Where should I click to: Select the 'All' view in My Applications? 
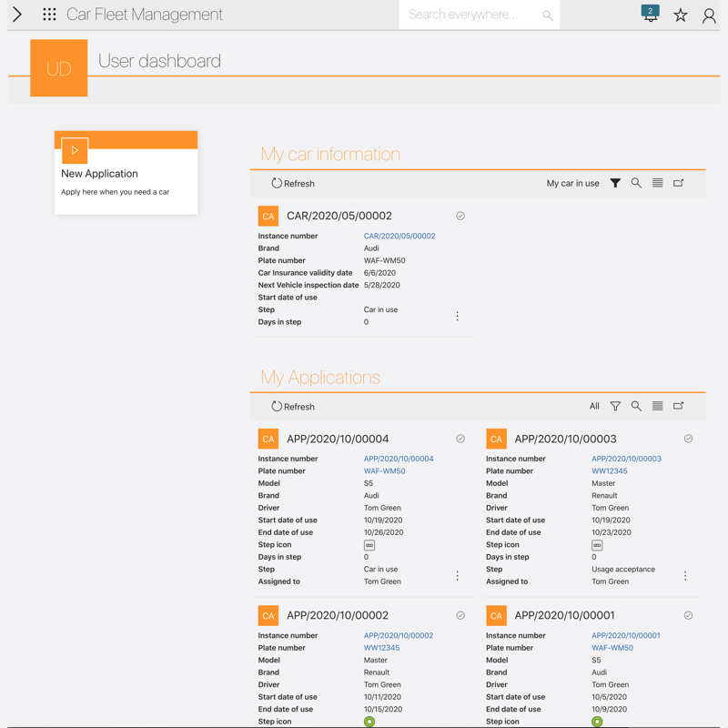pos(594,407)
